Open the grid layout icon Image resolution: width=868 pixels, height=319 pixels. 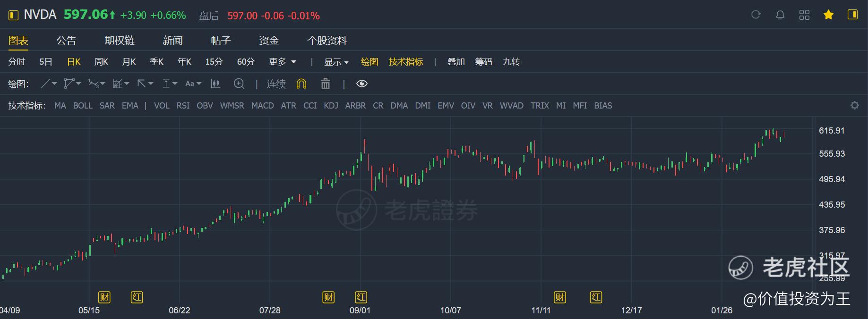pos(804,15)
